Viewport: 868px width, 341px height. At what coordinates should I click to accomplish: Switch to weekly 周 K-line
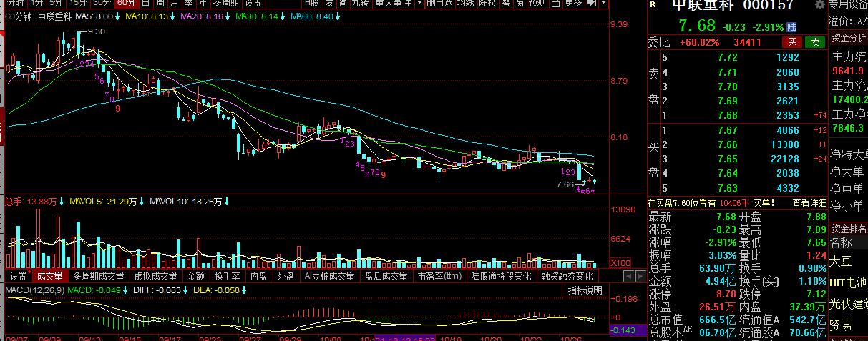point(160,4)
